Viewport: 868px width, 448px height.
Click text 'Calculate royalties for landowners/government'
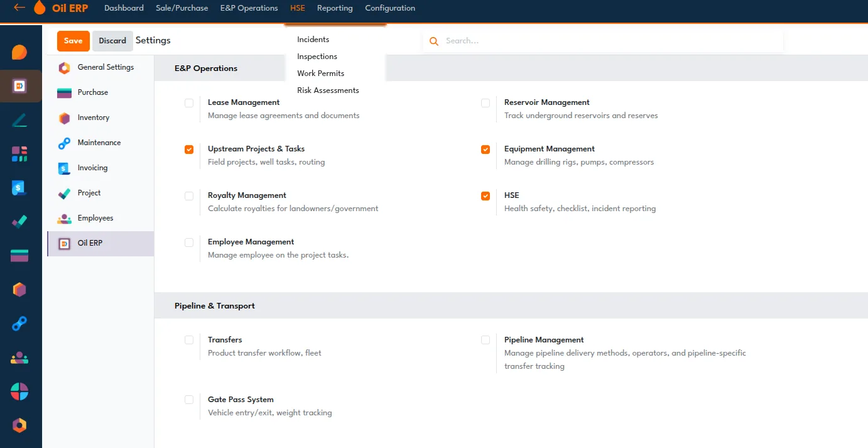293,209
